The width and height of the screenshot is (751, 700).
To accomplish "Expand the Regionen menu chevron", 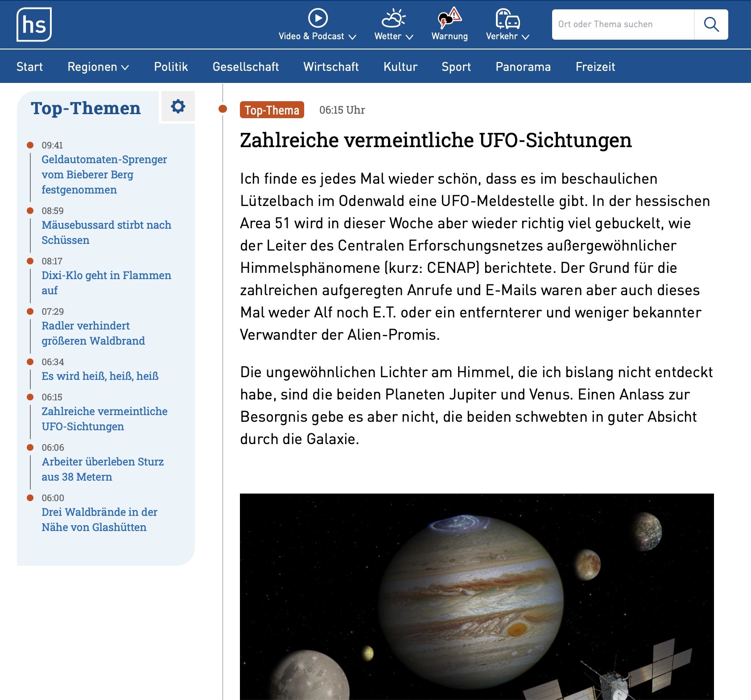I will tap(125, 68).
